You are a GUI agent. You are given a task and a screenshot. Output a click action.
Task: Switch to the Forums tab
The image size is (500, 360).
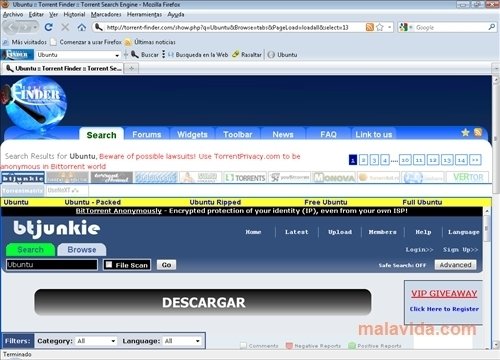click(147, 134)
